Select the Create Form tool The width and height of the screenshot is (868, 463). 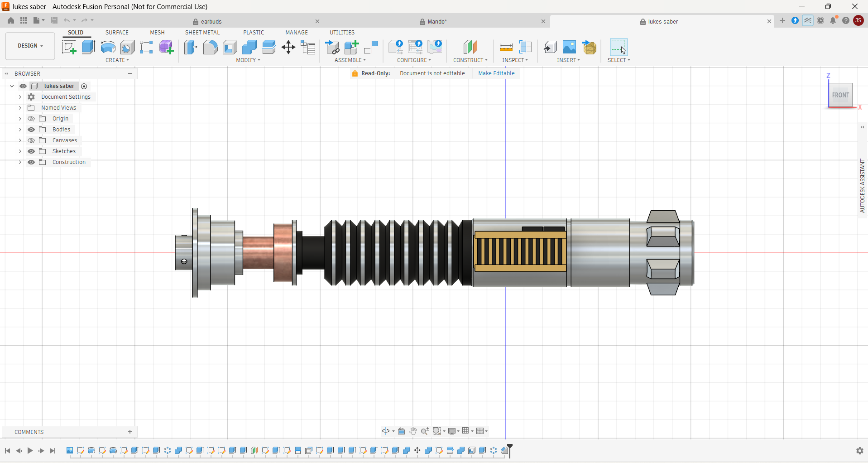click(166, 47)
